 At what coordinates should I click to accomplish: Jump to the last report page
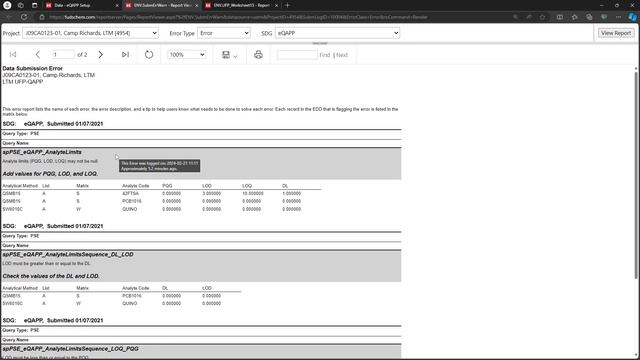pyautogui.click(x=125, y=55)
